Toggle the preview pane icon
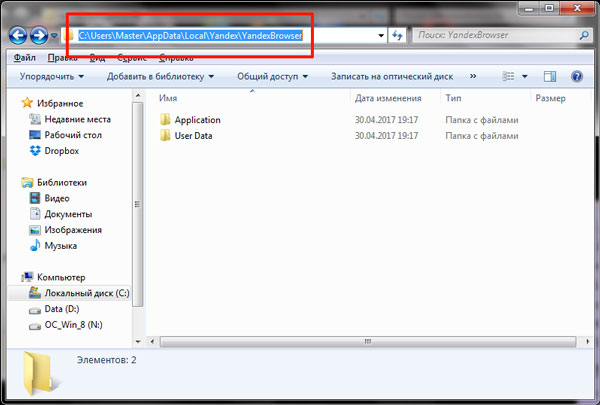 click(549, 76)
